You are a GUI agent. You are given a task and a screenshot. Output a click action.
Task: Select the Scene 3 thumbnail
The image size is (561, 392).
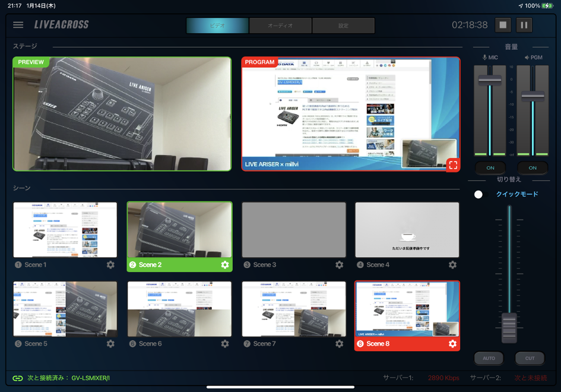pyautogui.click(x=294, y=230)
